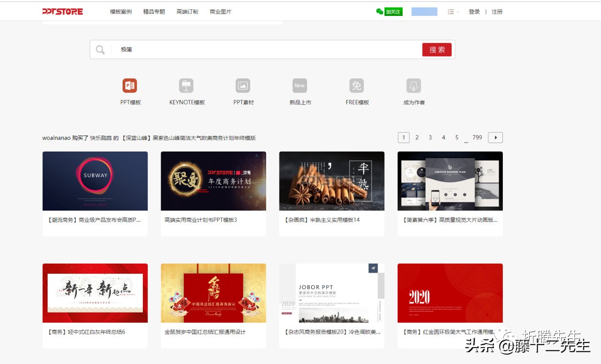Open the FREE模板 免 icon

(357, 85)
